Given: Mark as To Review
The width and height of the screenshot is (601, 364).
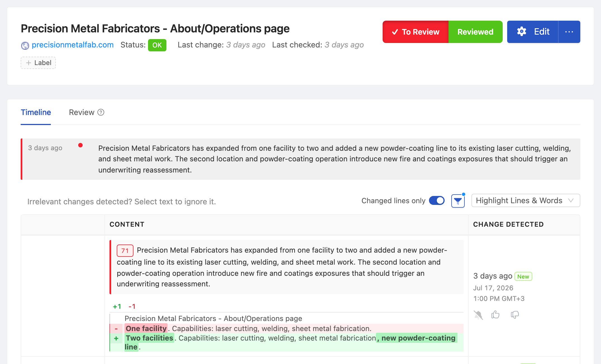Looking at the screenshot, I should tap(416, 32).
